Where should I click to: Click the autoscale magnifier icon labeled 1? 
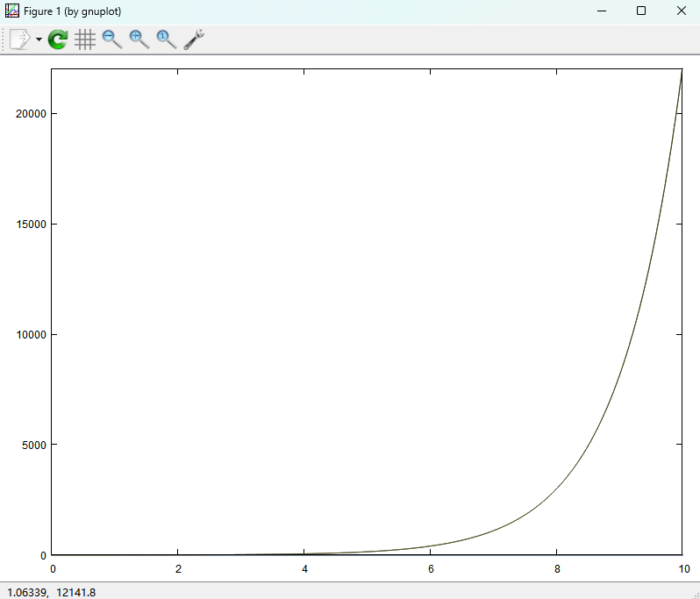click(x=166, y=39)
